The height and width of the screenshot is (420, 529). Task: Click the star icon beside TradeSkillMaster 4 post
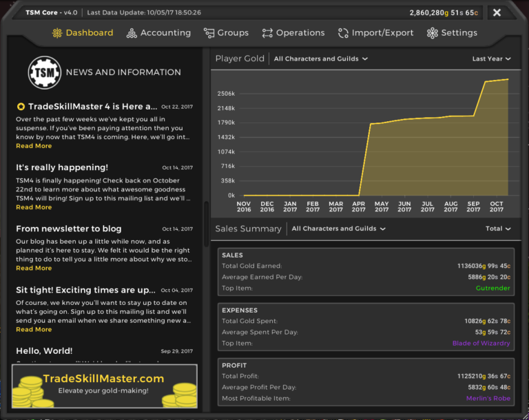[21, 107]
